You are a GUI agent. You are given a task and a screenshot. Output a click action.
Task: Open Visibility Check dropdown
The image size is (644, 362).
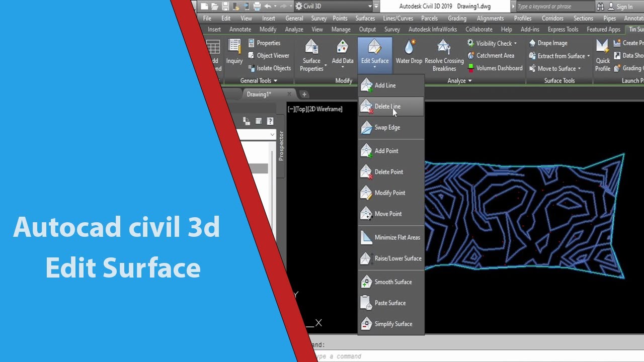[492, 43]
